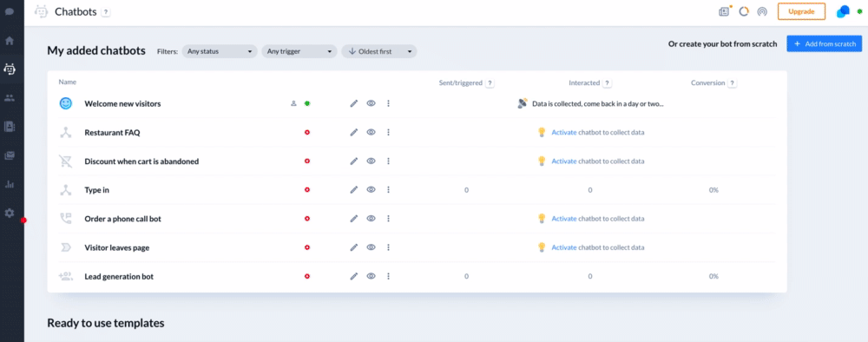The height and width of the screenshot is (342, 868).
Task: Open the Visitors people icon in sidebar
Action: [10, 98]
